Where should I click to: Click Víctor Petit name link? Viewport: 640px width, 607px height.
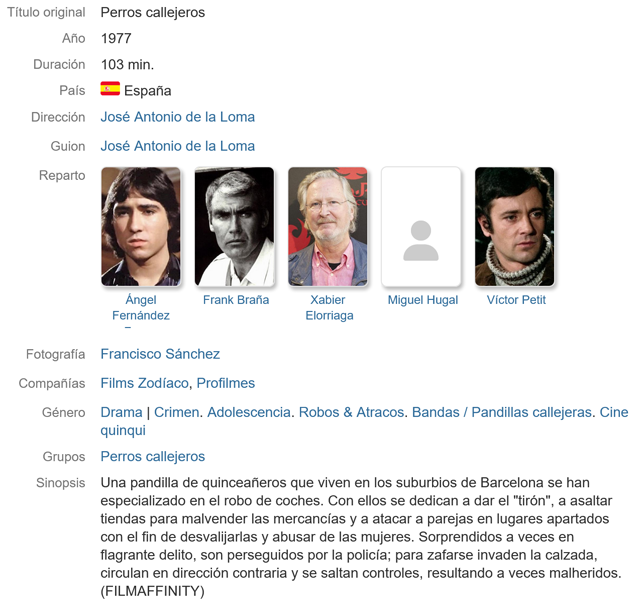516,300
